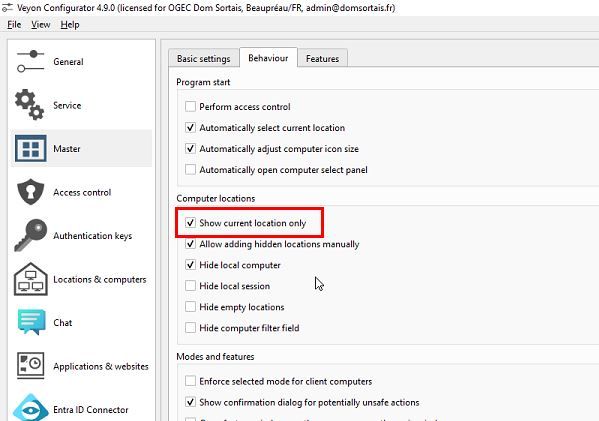Open Access control shield icon
Image resolution: width=599 pixels, height=421 pixels.
(31, 192)
